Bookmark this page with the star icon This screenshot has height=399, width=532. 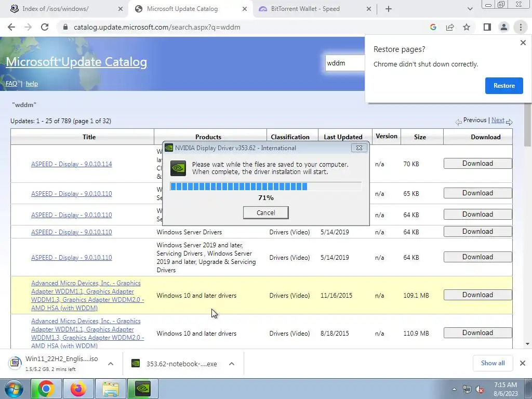467,27
